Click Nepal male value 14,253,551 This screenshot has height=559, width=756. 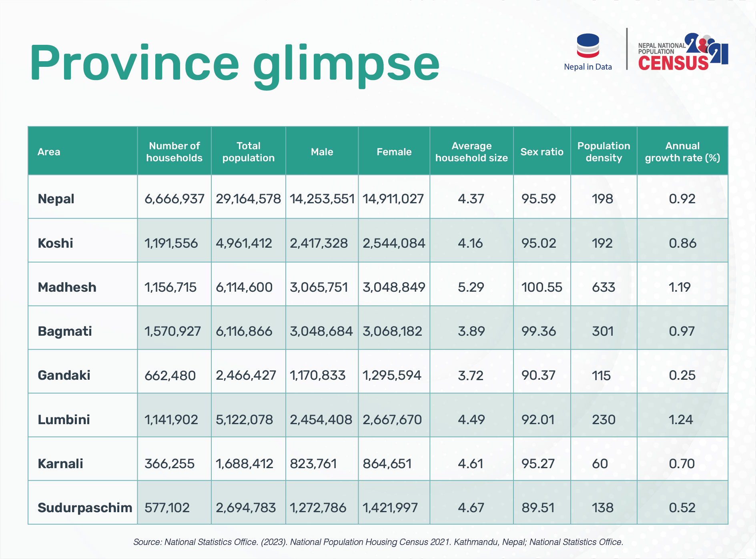322,199
